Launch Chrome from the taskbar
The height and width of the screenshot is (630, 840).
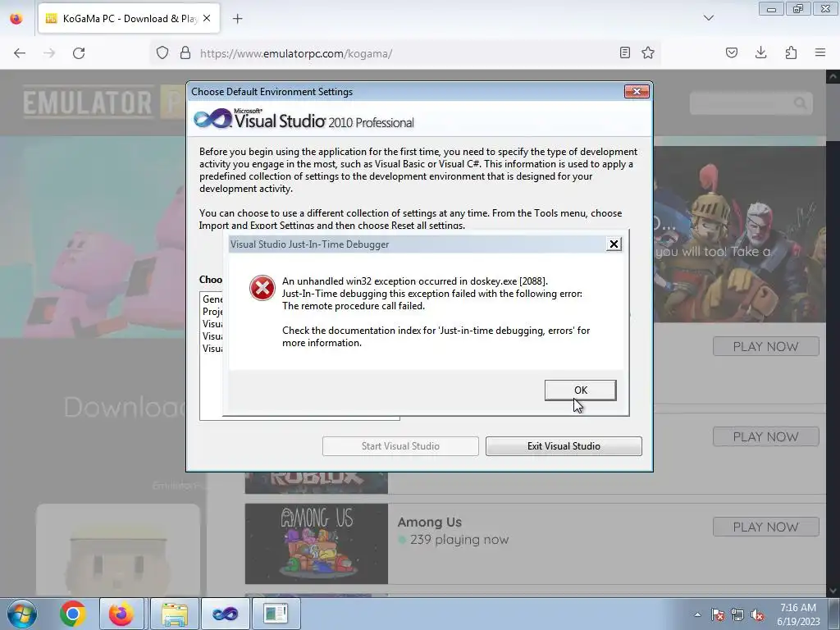tap(73, 614)
